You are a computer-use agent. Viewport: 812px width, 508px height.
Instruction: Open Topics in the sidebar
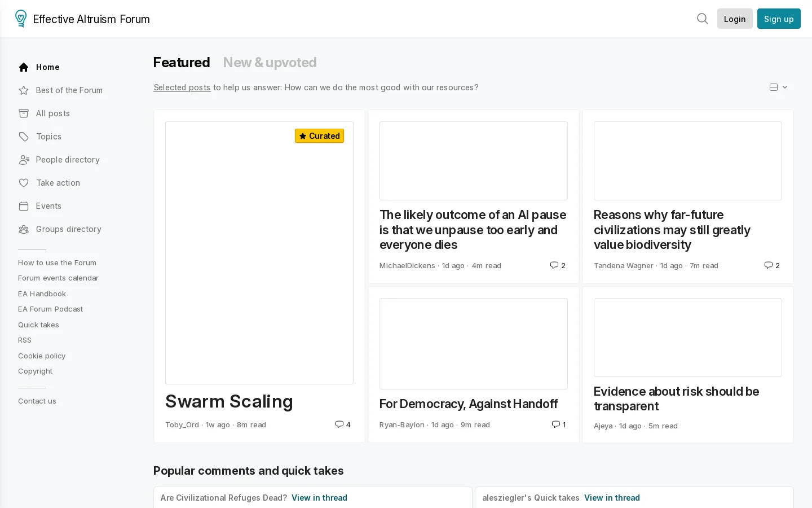coord(48,137)
